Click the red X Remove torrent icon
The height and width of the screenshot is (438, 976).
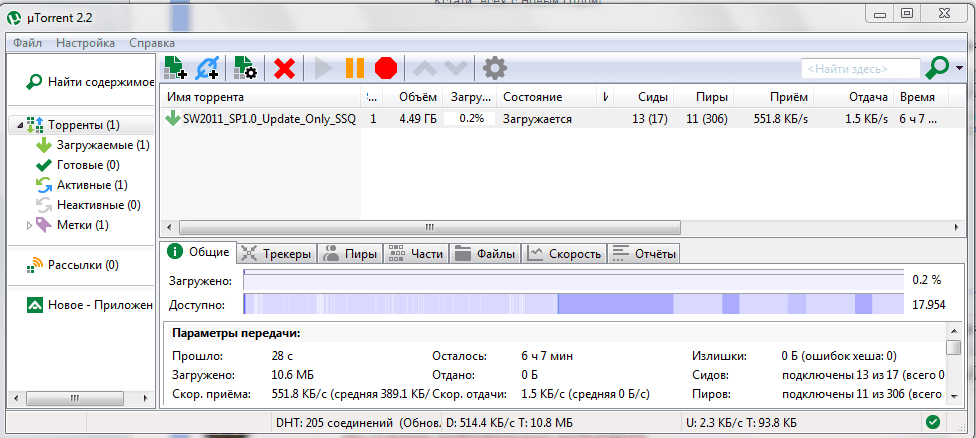tap(284, 68)
